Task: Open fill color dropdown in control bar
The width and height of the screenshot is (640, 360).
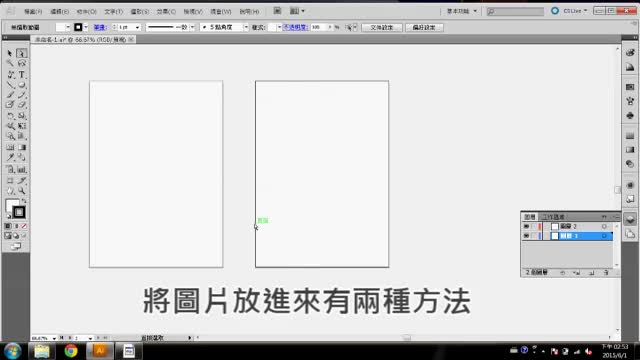Action: point(68,27)
